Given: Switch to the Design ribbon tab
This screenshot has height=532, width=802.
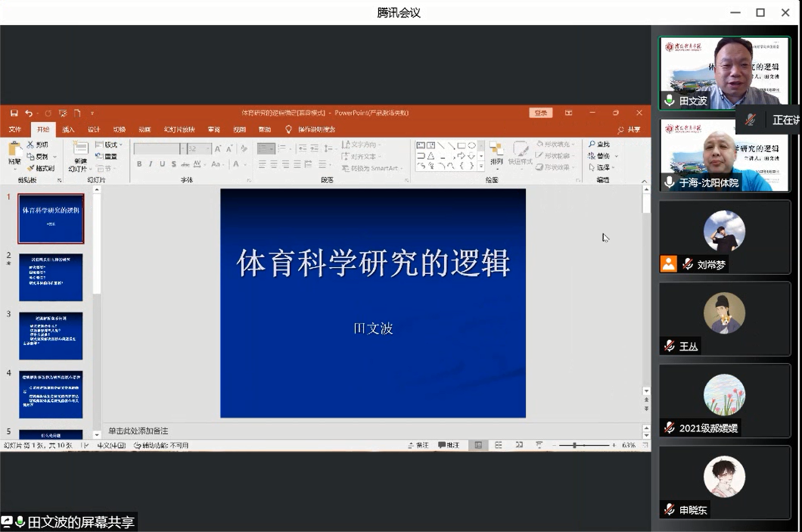Looking at the screenshot, I should [x=94, y=129].
